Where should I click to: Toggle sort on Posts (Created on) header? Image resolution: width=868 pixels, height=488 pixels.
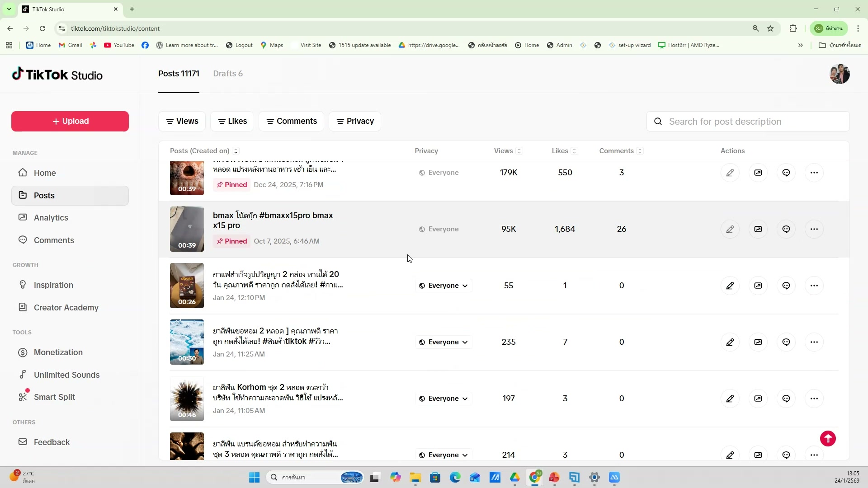click(x=236, y=151)
